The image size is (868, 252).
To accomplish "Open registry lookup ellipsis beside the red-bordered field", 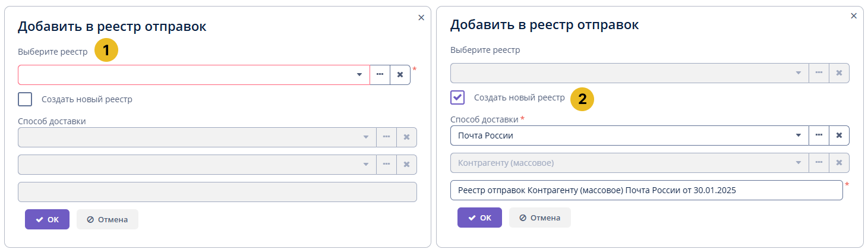I will click(x=380, y=75).
